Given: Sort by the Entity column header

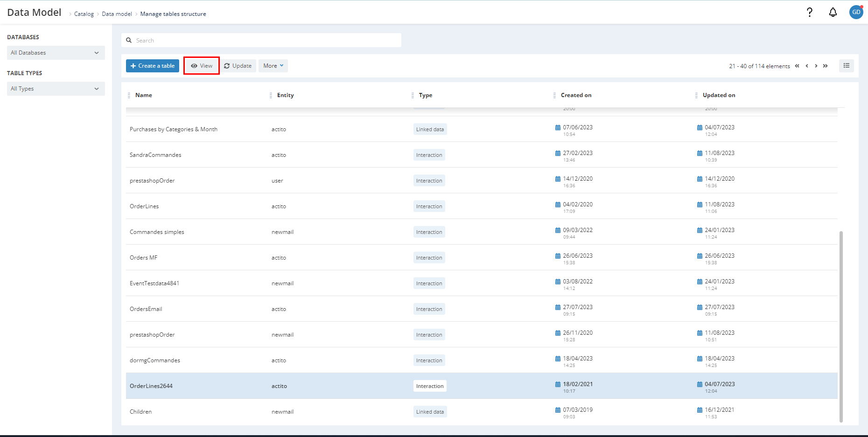Looking at the screenshot, I should click(286, 95).
